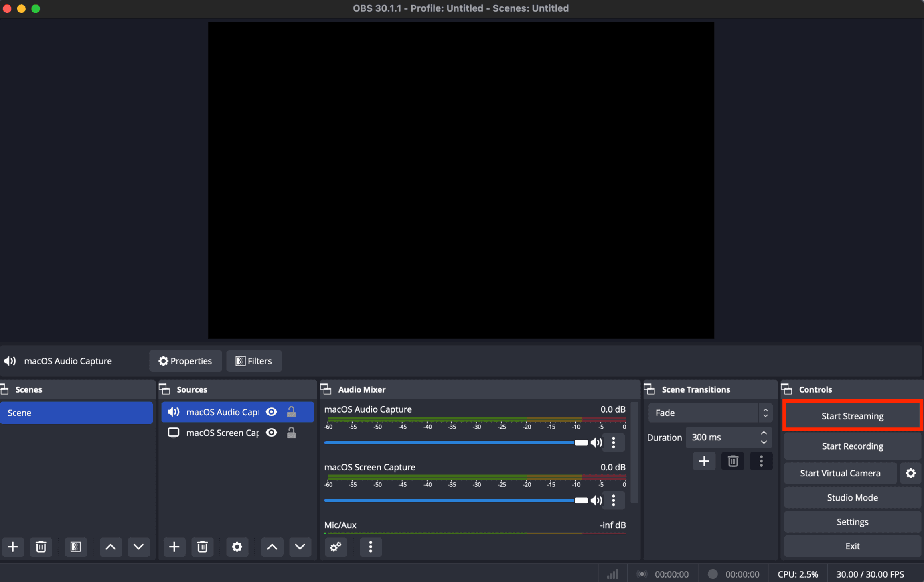
Task: Undock the Controls panel icon
Action: point(787,389)
